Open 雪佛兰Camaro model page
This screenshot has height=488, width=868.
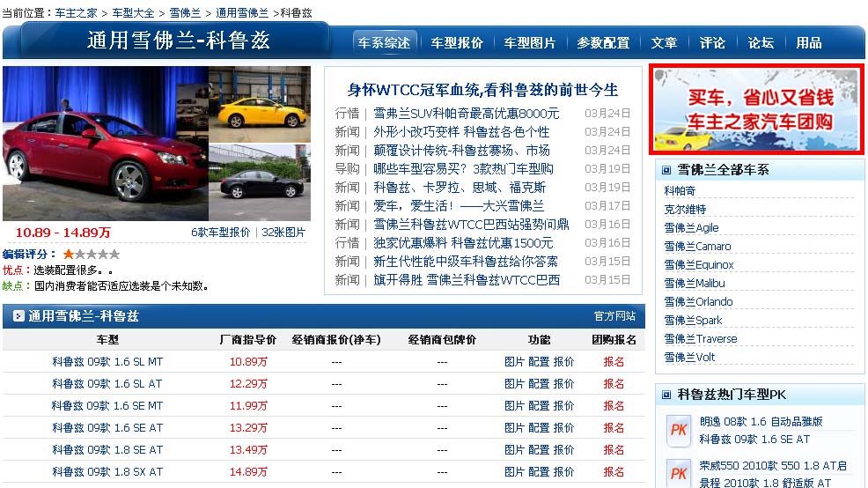pos(697,246)
